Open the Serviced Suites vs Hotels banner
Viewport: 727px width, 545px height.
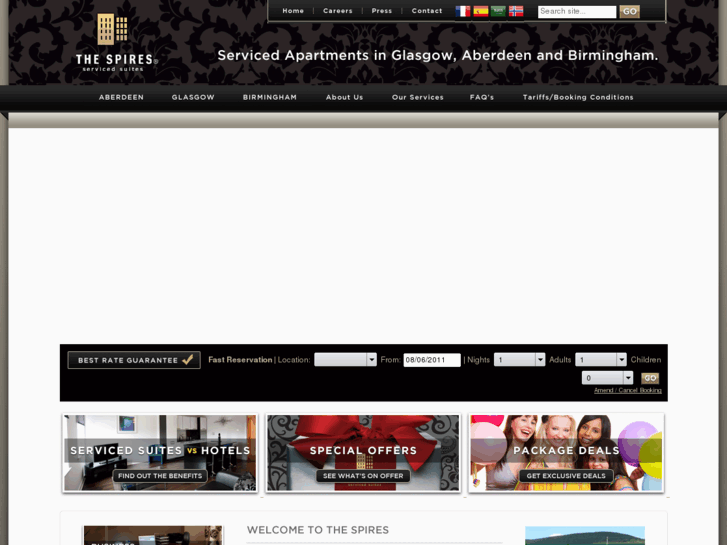160,453
